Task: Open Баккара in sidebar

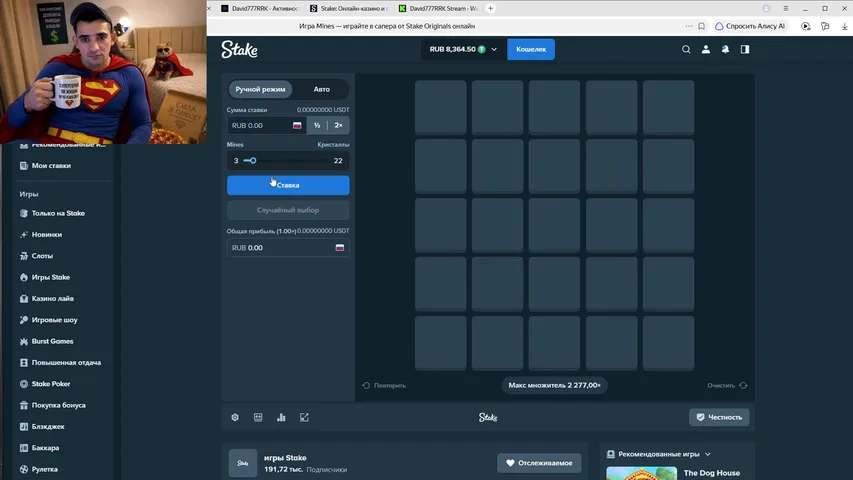Action: [45, 448]
